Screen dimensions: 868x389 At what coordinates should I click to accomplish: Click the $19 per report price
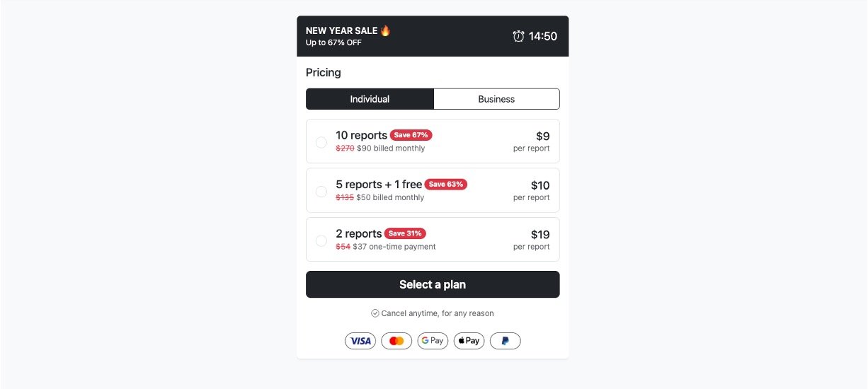540,235
